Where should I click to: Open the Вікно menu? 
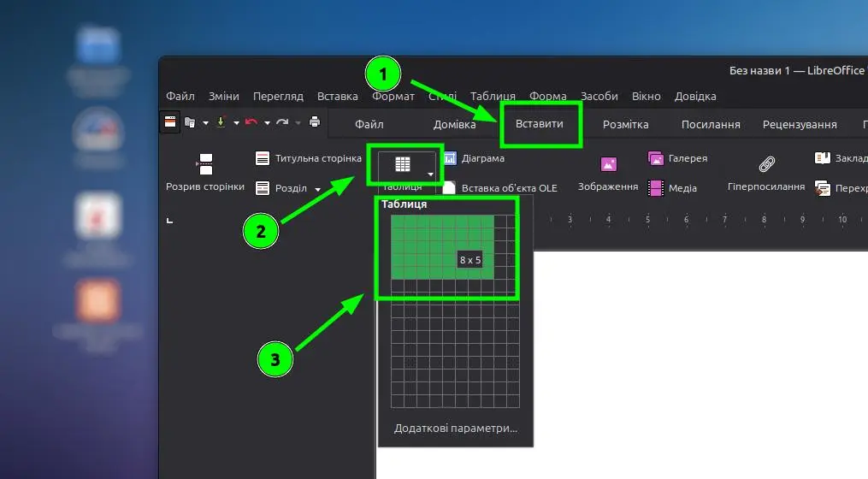(646, 97)
